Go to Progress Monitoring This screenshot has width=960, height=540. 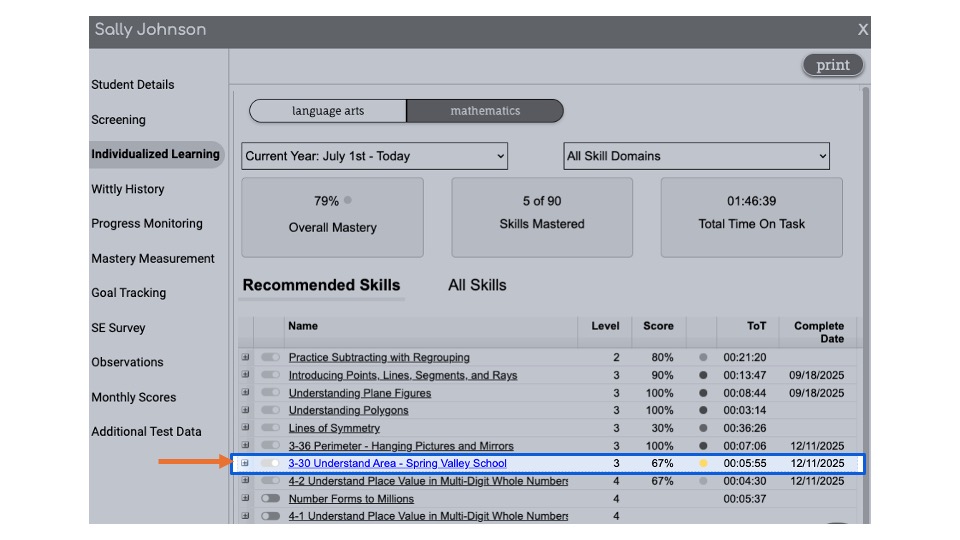pos(147,223)
